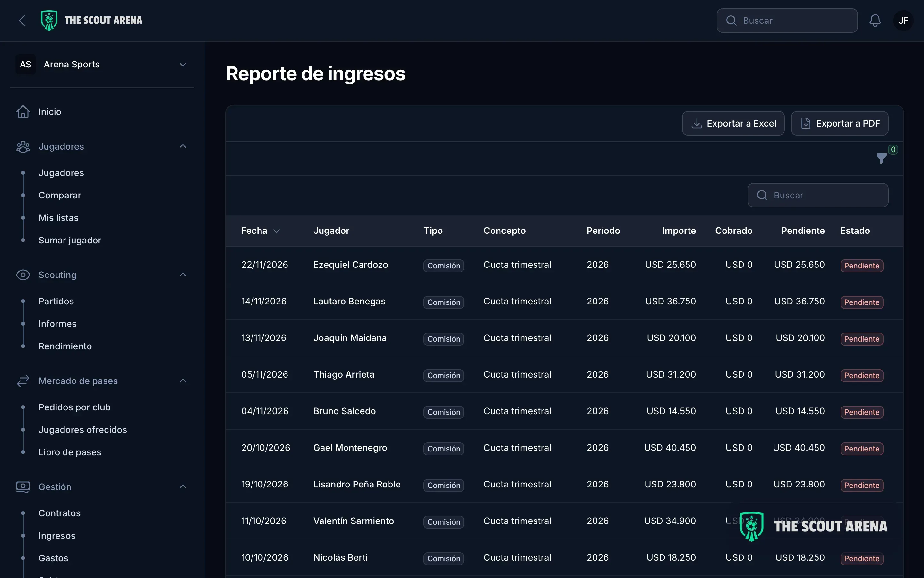
Task: Open Libro de pases
Action: pos(70,452)
